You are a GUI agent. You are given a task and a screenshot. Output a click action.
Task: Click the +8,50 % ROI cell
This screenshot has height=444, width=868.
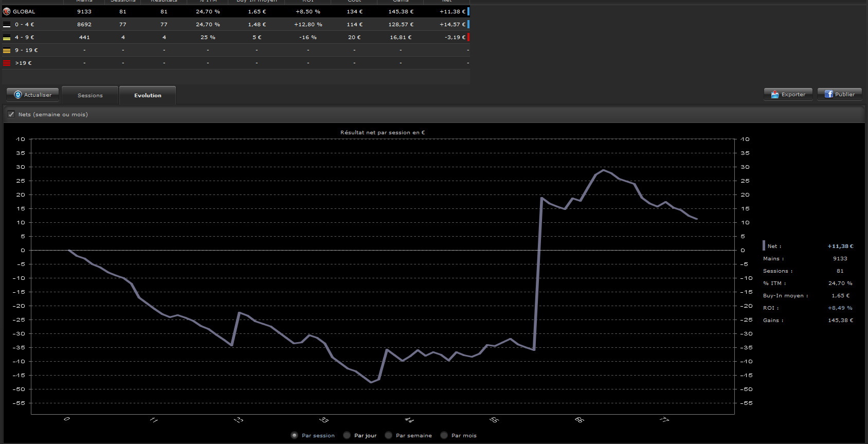pyautogui.click(x=308, y=11)
